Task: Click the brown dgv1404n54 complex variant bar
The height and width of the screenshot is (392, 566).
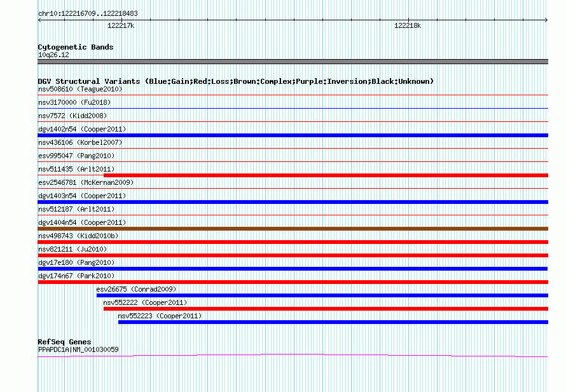Action: point(293,229)
